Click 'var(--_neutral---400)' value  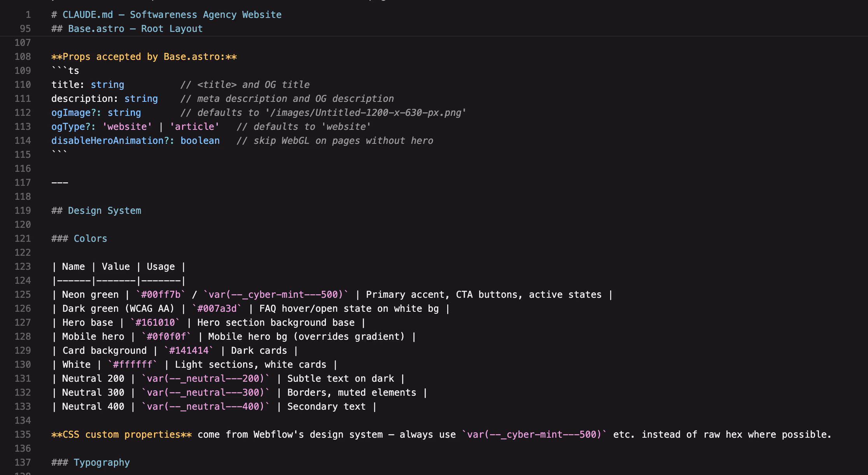click(206, 407)
